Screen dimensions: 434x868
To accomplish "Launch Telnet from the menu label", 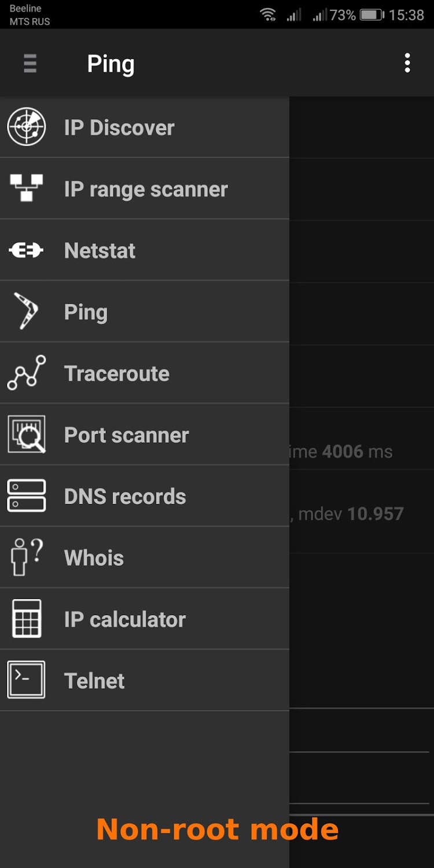I will pyautogui.click(x=94, y=681).
